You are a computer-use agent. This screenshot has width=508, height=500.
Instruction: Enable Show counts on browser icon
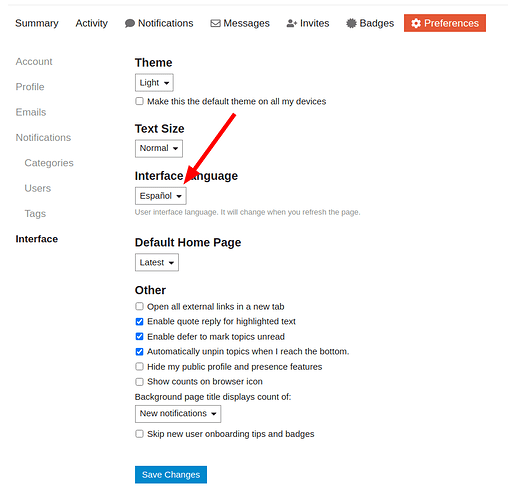[x=139, y=382]
